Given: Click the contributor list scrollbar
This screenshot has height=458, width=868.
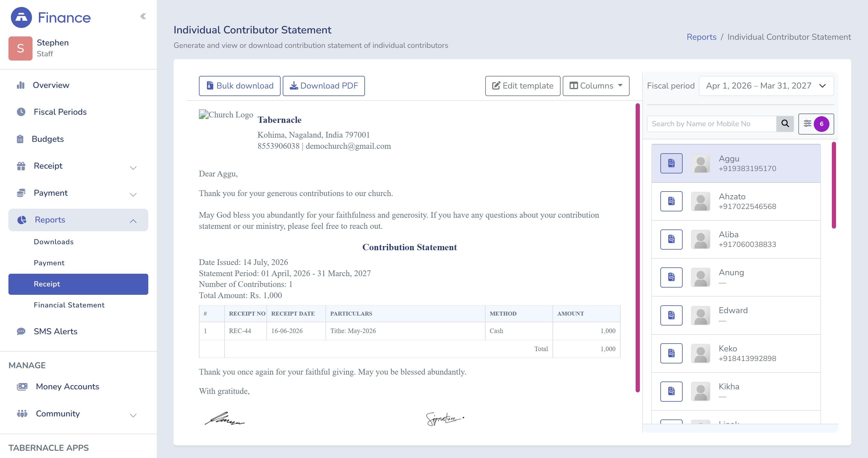Looking at the screenshot, I should (834, 185).
